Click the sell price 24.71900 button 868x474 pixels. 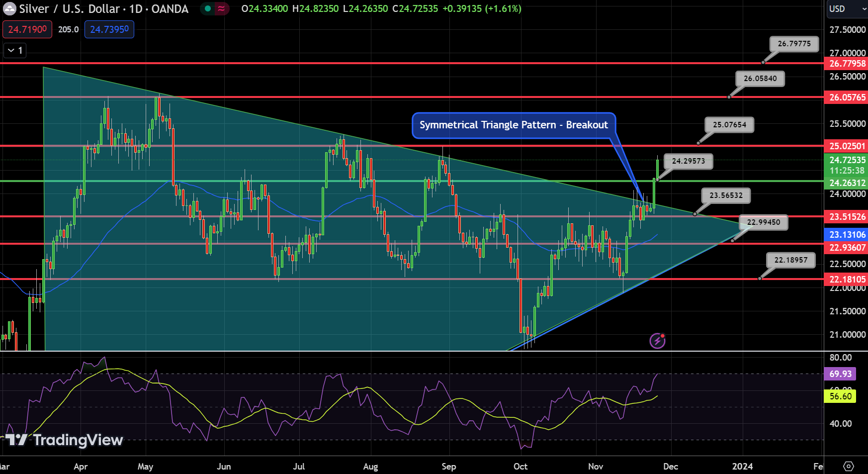click(27, 29)
